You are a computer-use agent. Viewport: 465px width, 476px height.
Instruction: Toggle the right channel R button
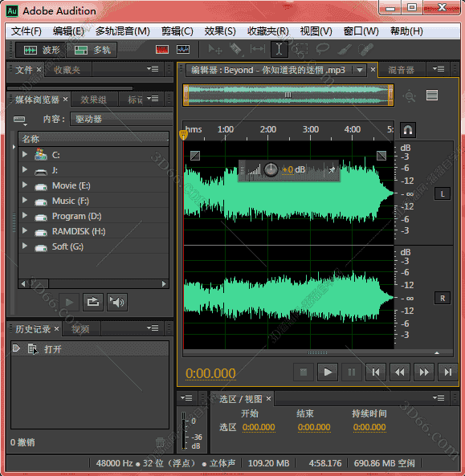443,299
